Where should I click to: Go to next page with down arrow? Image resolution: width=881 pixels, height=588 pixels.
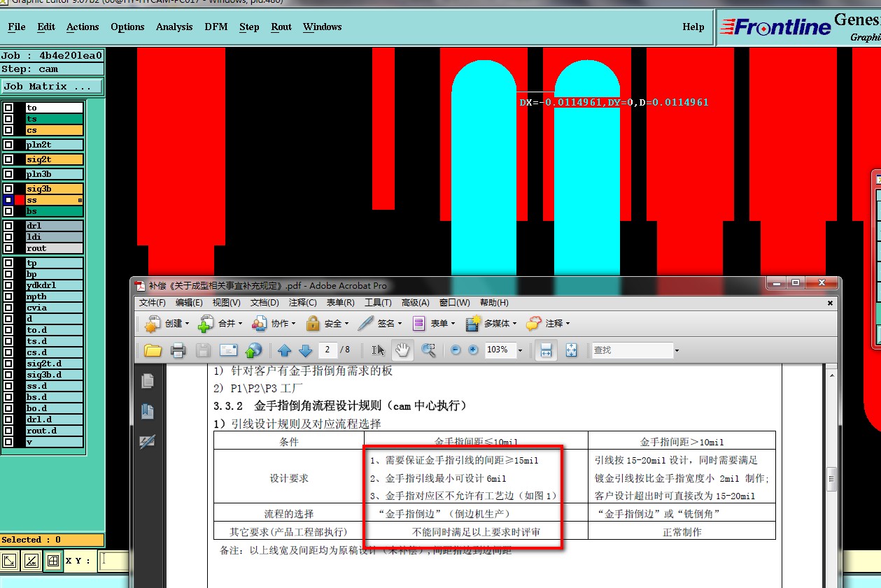point(305,350)
